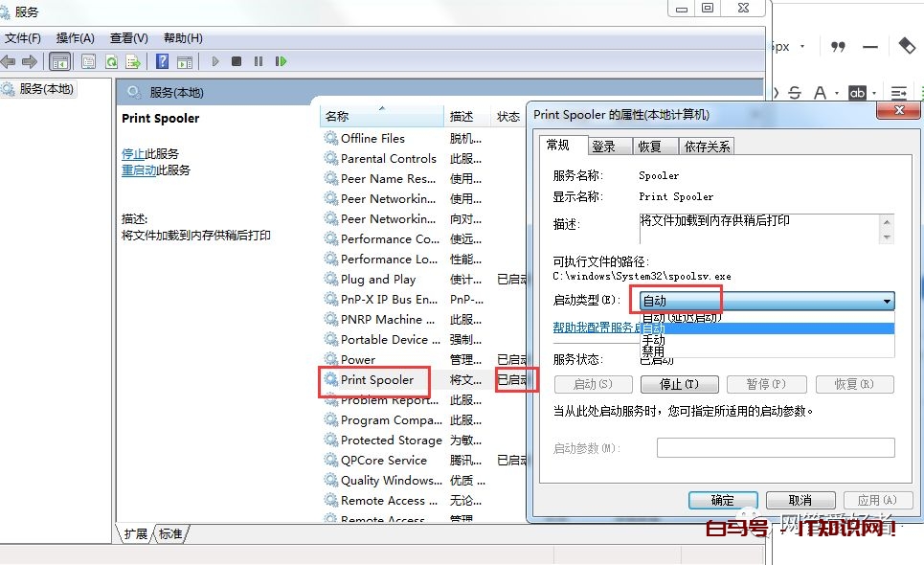Switch to the 登录 tab
The height and width of the screenshot is (565, 924).
pos(603,147)
